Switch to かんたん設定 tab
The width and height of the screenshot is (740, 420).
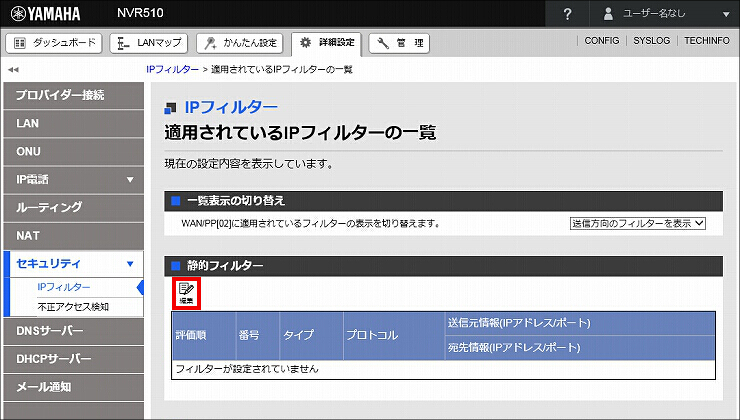(240, 43)
